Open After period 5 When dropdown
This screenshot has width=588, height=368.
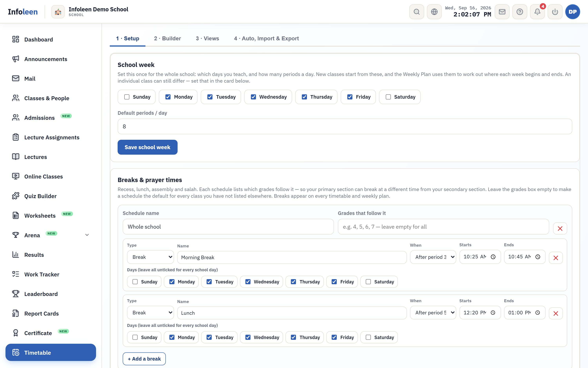click(433, 313)
